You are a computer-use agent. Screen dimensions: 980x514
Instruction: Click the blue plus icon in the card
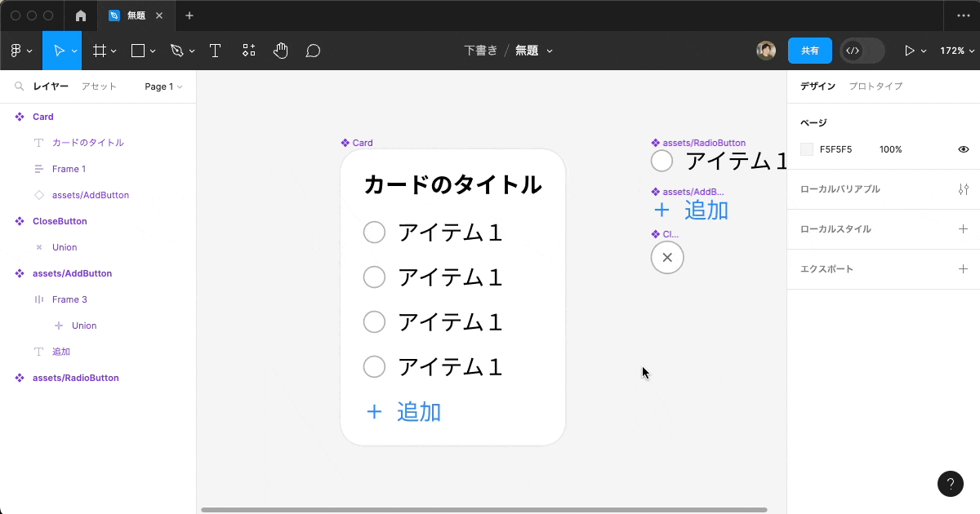(374, 412)
